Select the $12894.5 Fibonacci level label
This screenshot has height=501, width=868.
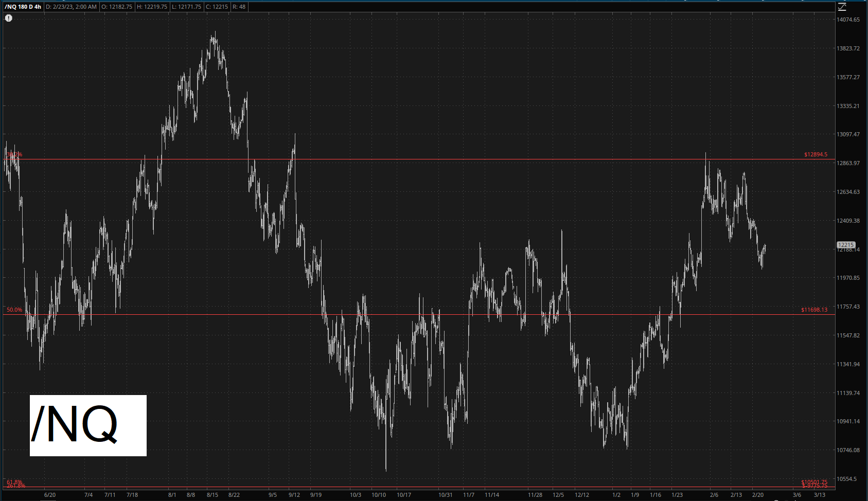tap(816, 154)
